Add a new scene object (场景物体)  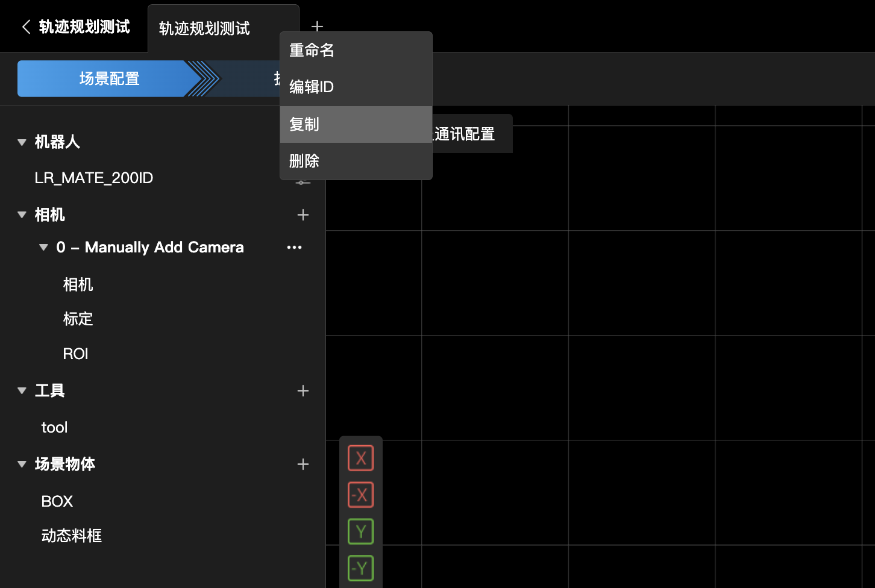pos(303,464)
